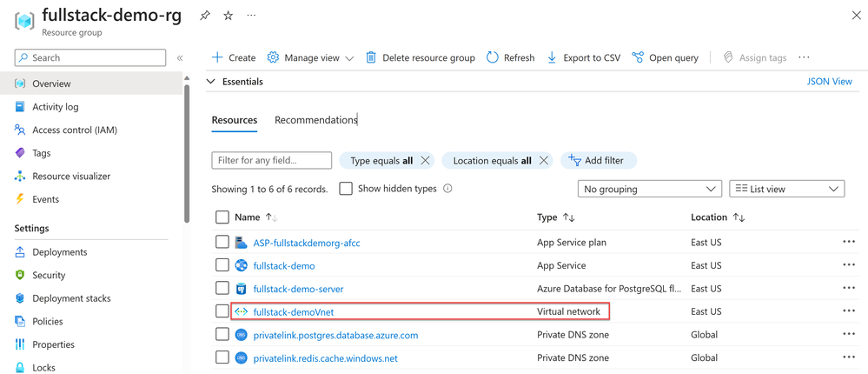The width and height of the screenshot is (868, 374).
Task: Click the Open query icon
Action: (x=638, y=57)
